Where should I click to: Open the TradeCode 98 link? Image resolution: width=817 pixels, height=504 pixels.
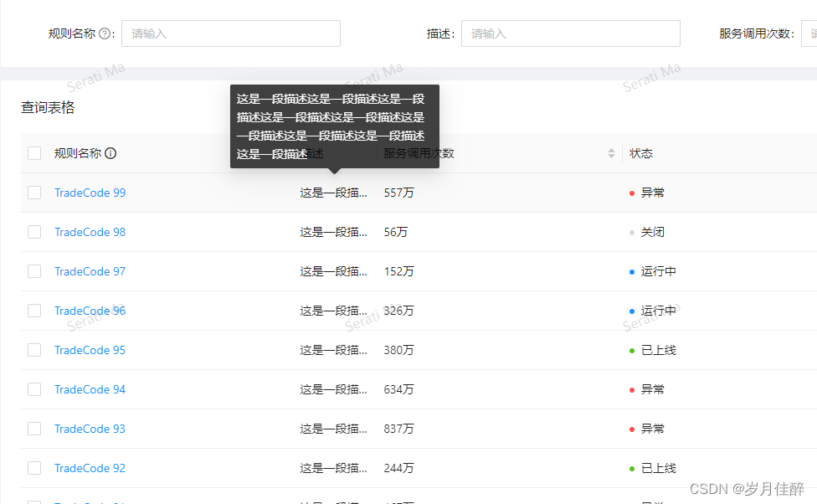90,232
